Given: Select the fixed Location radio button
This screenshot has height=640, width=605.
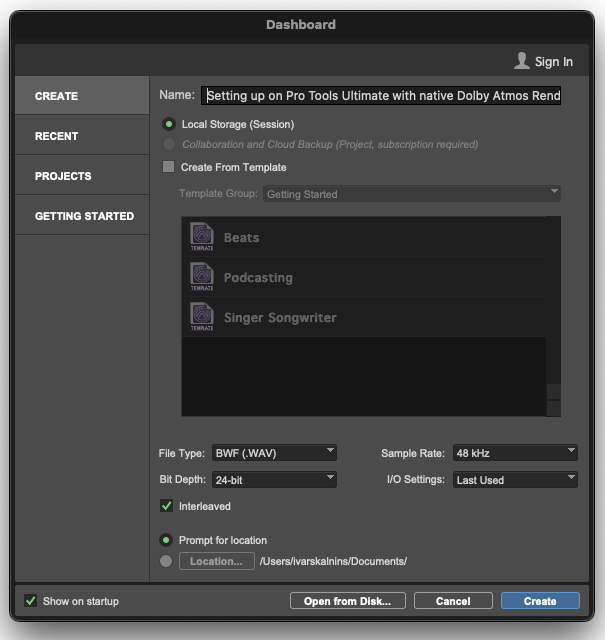Looking at the screenshot, I should click(x=166, y=561).
